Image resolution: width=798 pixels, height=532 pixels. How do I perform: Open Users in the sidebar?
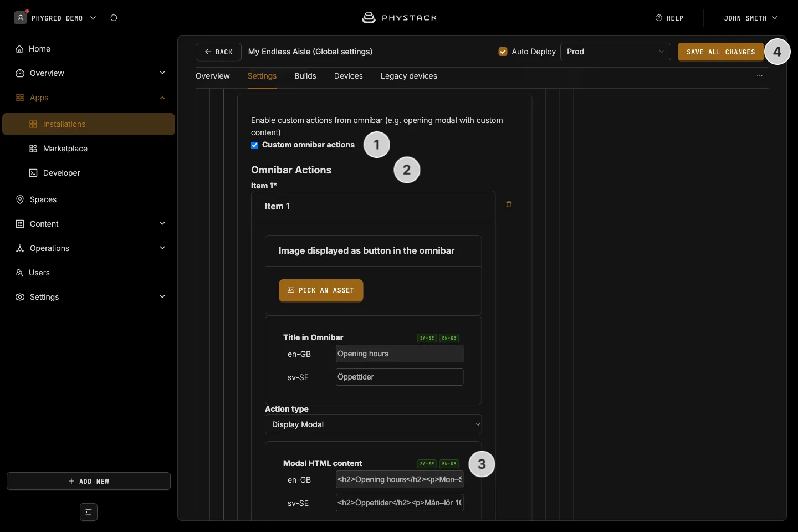[89, 273]
